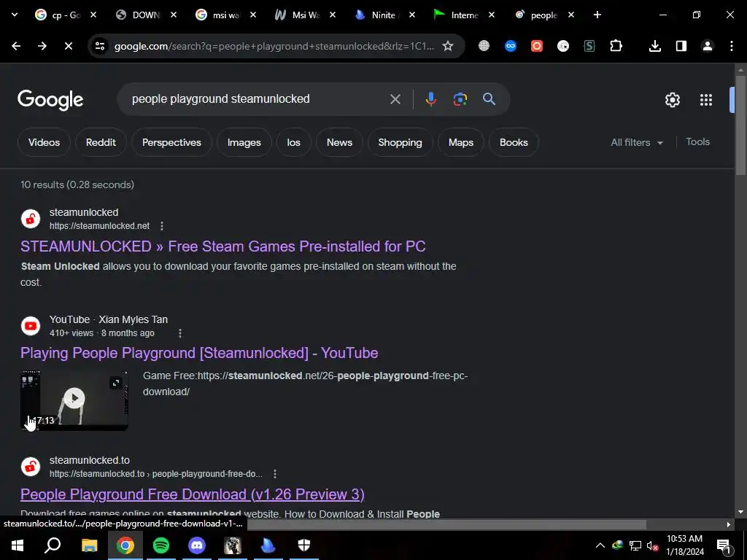The image size is (747, 560).
Task: Open File Explorer from taskbar
Action: tap(89, 545)
